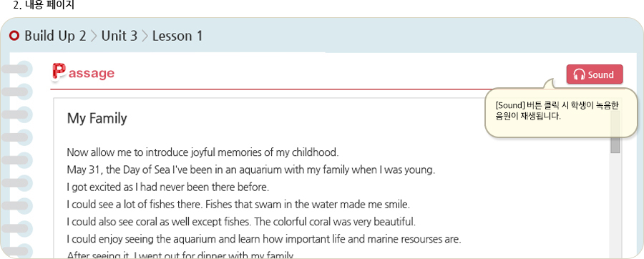Click the topmost spiral binder ring
This screenshot has height=259, width=644.
(x=16, y=69)
